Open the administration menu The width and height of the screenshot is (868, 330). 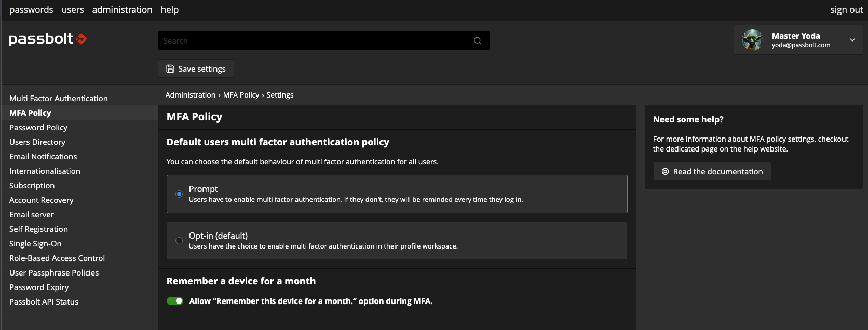point(123,10)
